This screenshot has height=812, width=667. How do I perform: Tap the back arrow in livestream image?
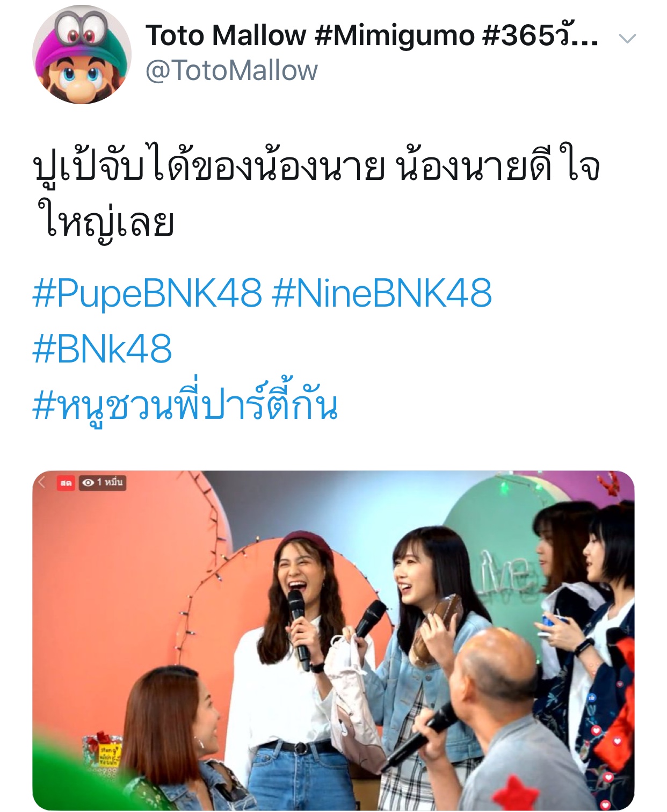[42, 482]
